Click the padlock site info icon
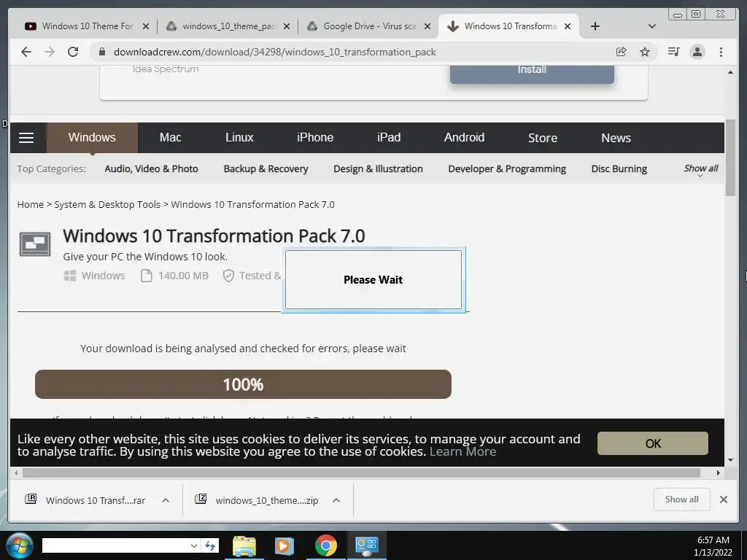This screenshot has height=560, width=747. (x=101, y=52)
